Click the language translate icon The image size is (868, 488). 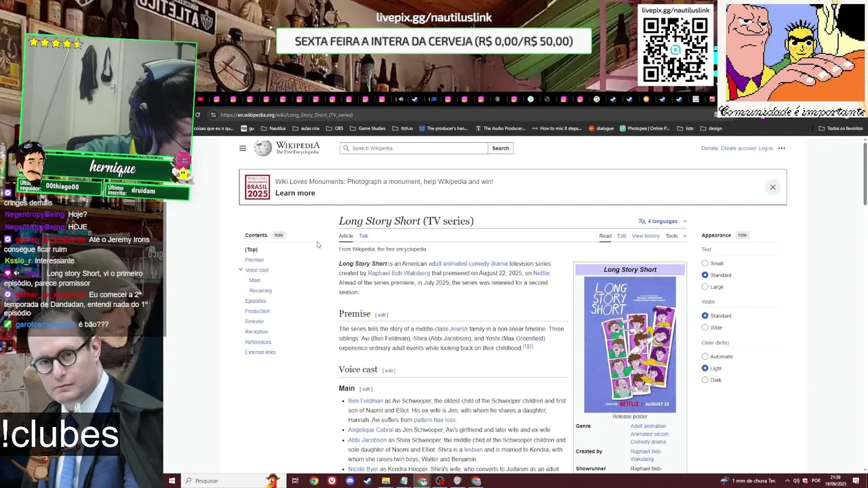642,221
